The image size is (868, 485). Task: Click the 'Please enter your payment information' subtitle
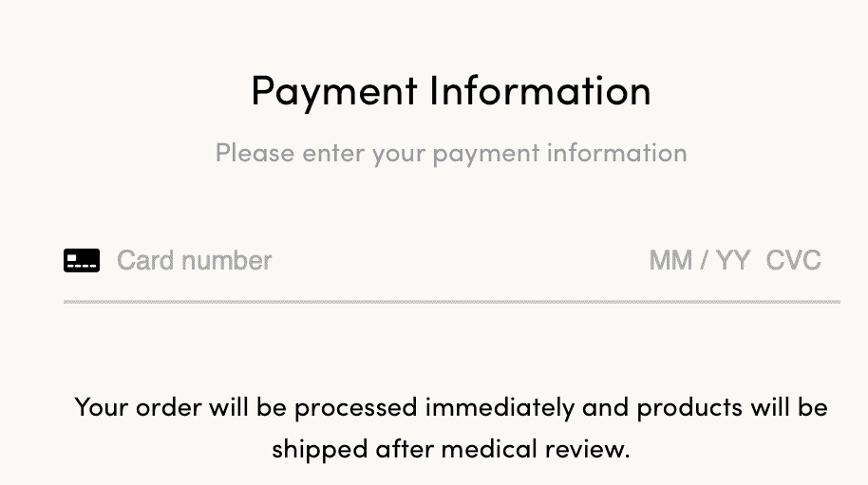pos(451,153)
